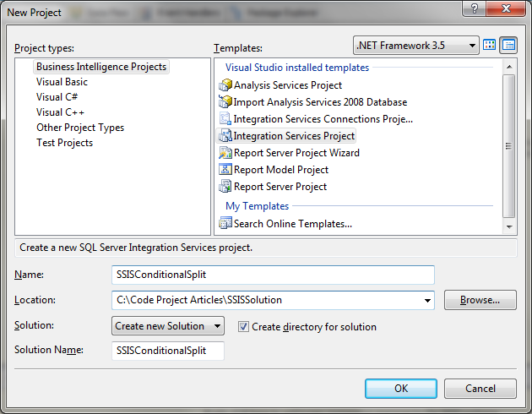532x414 pixels.
Task: Select Test Projects entry
Action: 64,143
